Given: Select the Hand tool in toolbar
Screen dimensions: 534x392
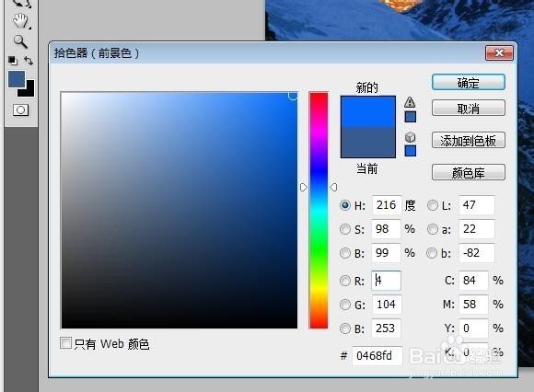Looking at the screenshot, I should (x=20, y=21).
